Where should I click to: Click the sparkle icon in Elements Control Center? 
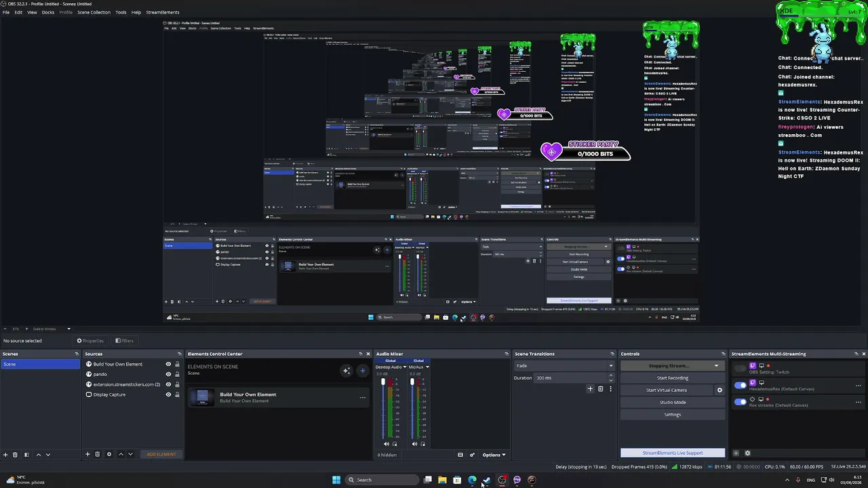coord(347,370)
